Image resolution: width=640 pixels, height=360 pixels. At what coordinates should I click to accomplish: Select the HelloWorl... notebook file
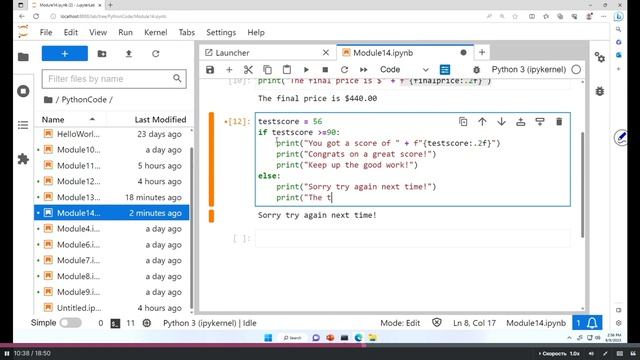(x=111, y=134)
